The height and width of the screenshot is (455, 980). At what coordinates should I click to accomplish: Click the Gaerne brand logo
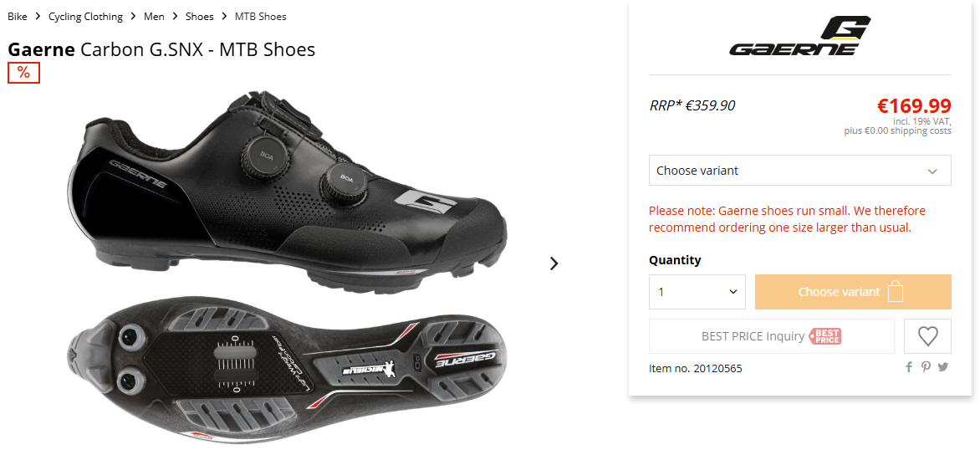point(799,37)
